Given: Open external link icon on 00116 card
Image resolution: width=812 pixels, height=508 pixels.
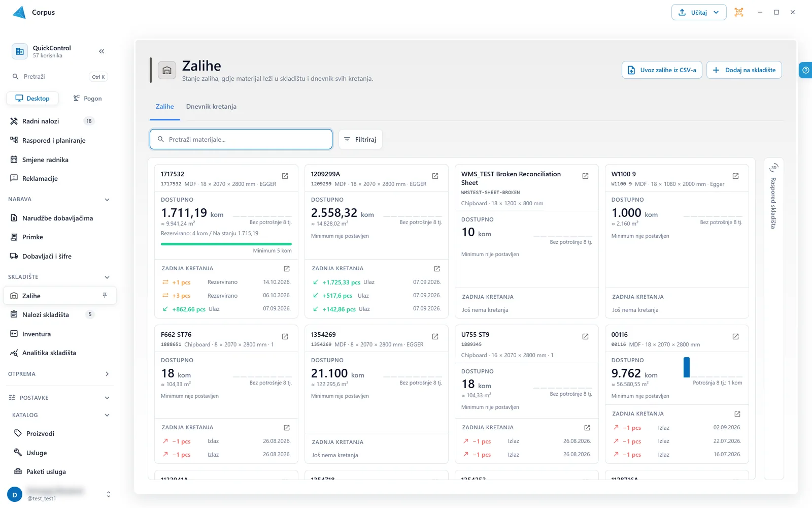Looking at the screenshot, I should (735, 336).
